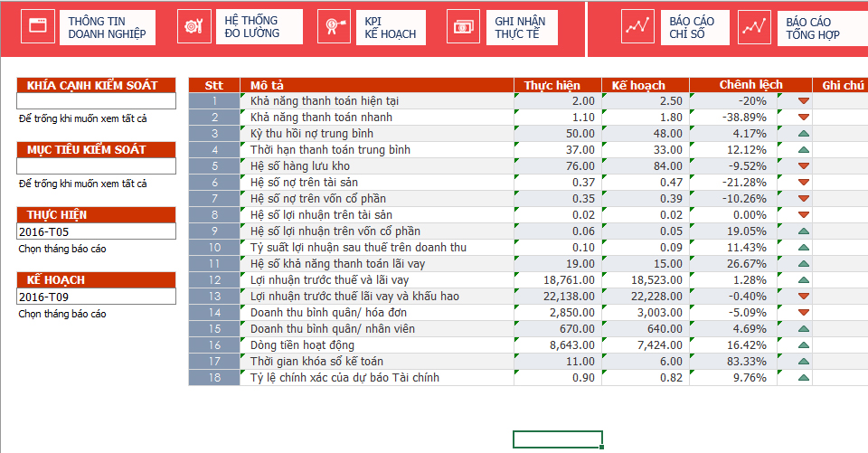Switch to KPI kế hoạch section
Viewport: 868px width, 453px height.
pyautogui.click(x=391, y=27)
